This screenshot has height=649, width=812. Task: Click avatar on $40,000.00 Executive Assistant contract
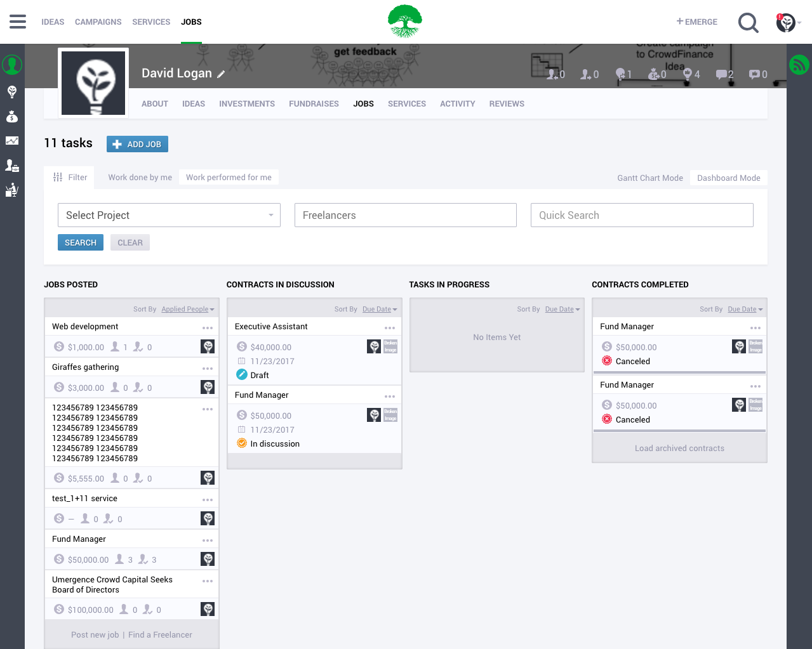[x=374, y=346]
